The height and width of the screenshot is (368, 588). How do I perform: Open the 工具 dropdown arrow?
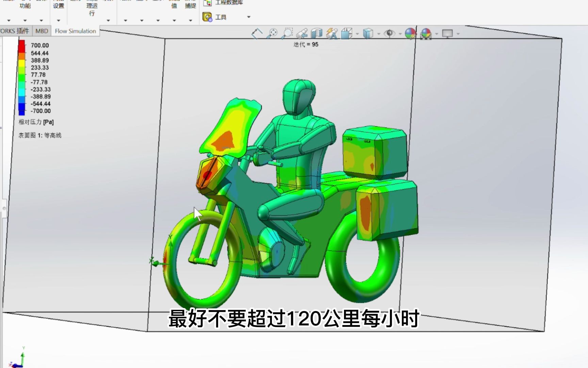point(249,17)
